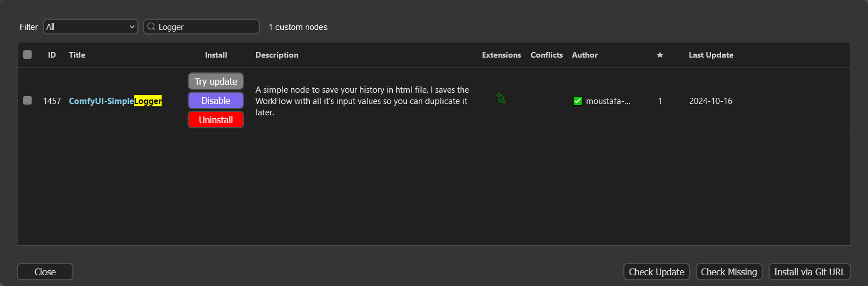Close the custom nodes manager dialog
The width and height of the screenshot is (868, 286).
(45, 272)
